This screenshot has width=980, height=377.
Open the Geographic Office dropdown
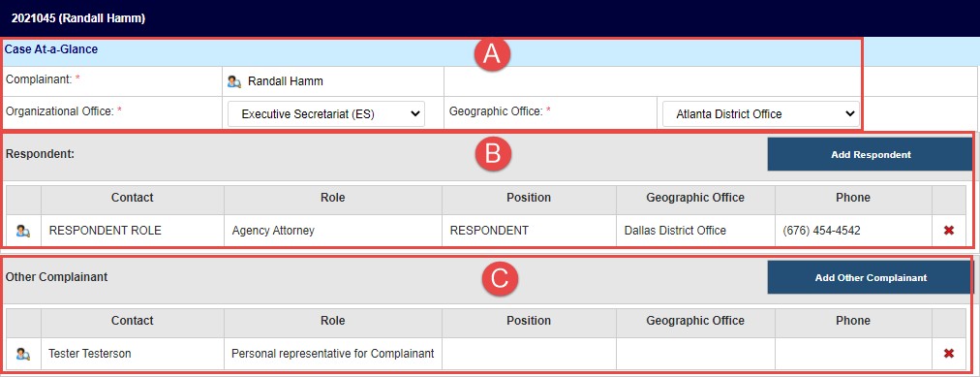tap(760, 113)
